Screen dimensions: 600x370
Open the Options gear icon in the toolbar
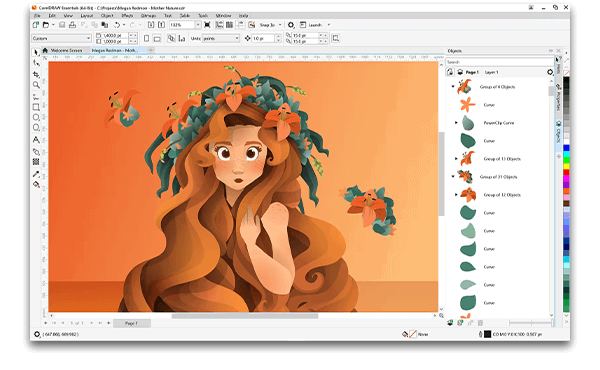click(x=291, y=25)
